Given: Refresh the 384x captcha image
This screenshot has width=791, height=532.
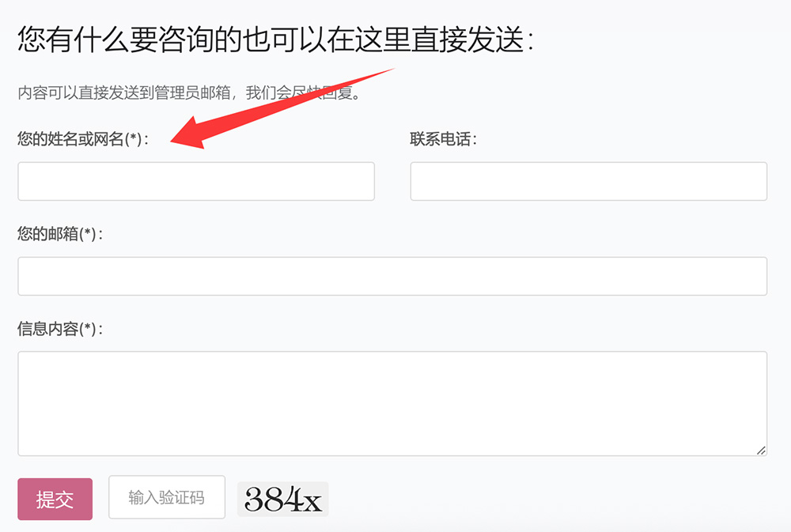Looking at the screenshot, I should click(x=282, y=500).
